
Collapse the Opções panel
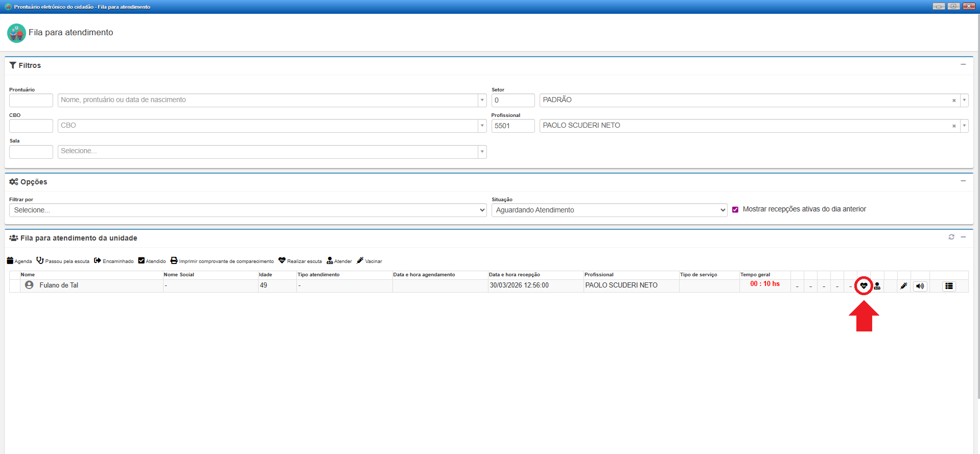point(963,181)
